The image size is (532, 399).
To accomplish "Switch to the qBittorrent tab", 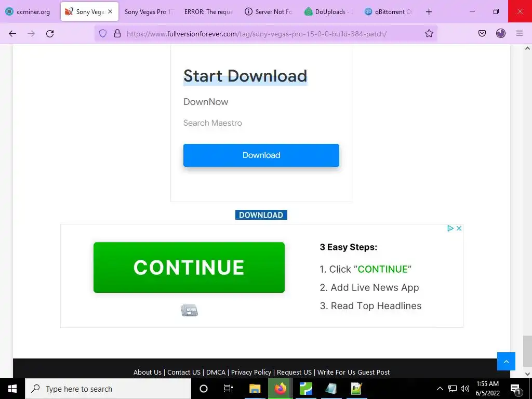I will (389, 11).
